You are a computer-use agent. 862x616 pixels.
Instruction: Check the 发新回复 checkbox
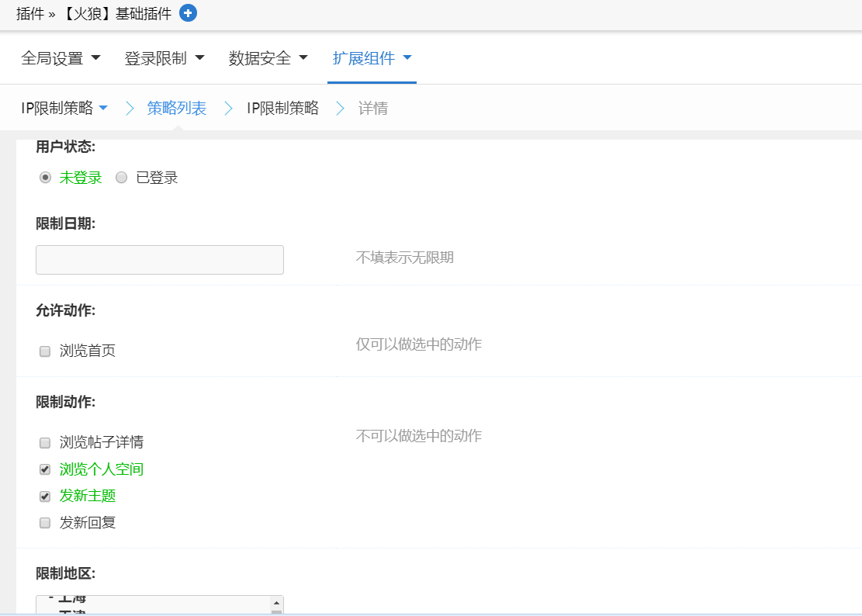(x=45, y=523)
